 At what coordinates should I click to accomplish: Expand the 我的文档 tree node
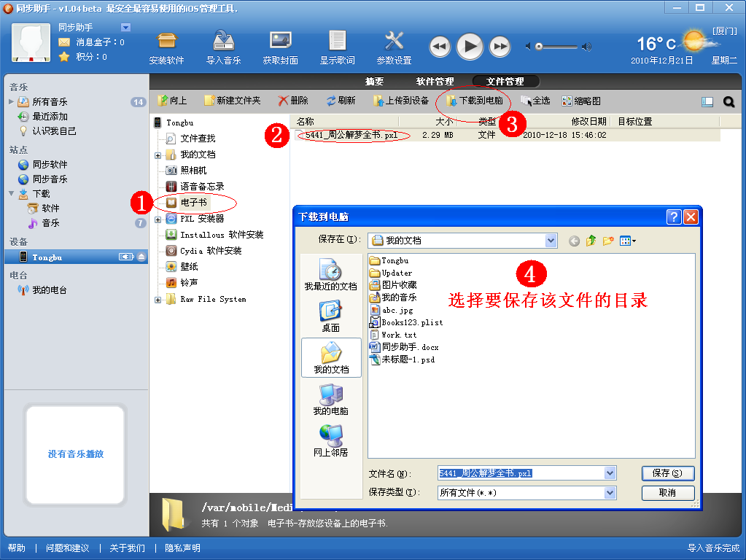coord(158,155)
